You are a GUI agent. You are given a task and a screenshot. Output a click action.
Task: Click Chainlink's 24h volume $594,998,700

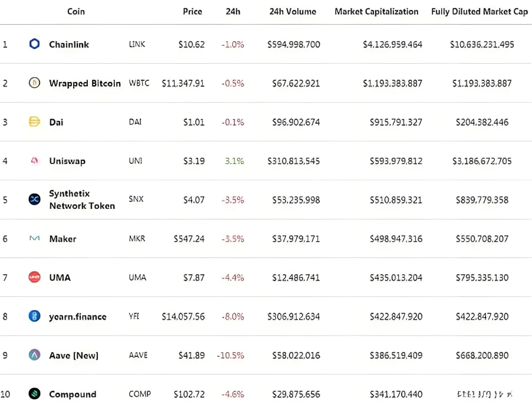pyautogui.click(x=294, y=44)
